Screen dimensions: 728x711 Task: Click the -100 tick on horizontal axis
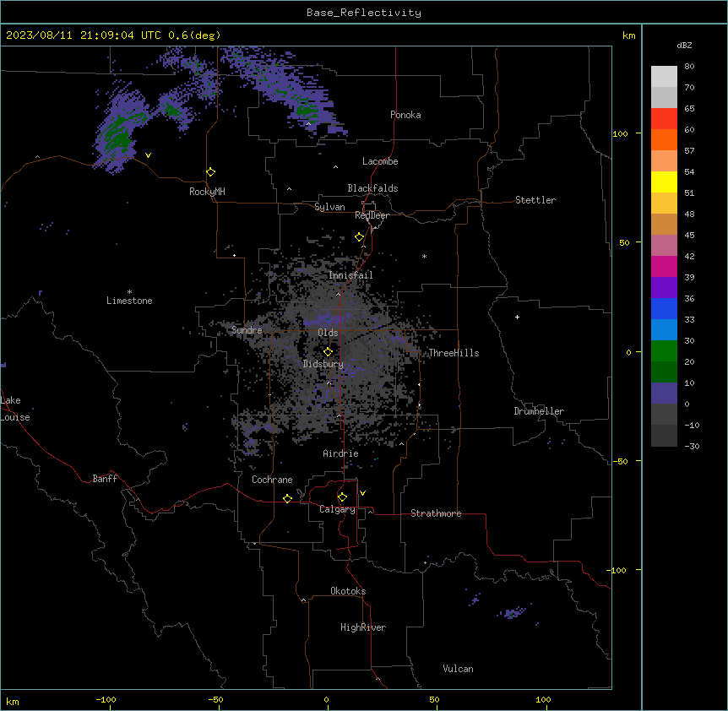point(106,699)
